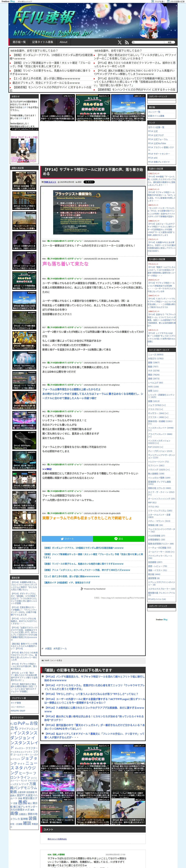
Task: Open the X (Twitter) icon in nav bar
Action: pos(120,42)
